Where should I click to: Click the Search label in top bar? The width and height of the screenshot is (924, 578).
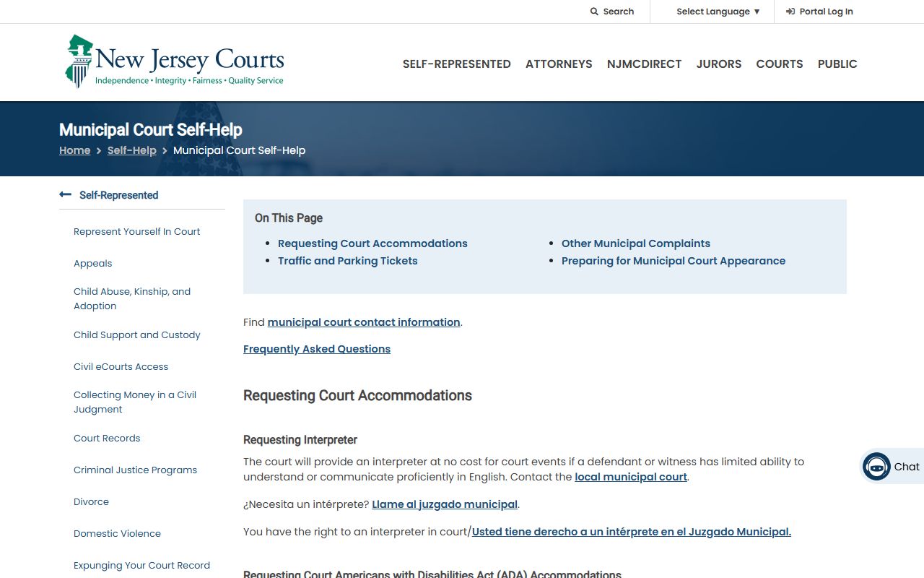pyautogui.click(x=619, y=12)
